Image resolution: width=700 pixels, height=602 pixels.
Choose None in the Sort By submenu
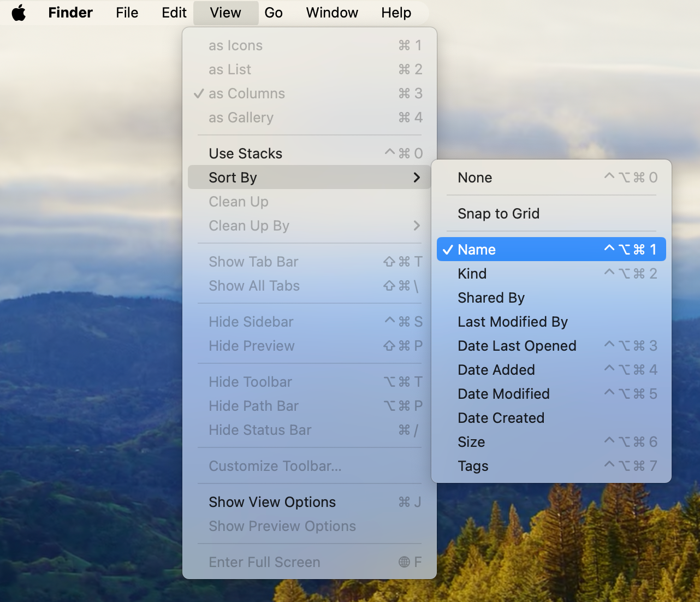click(474, 178)
